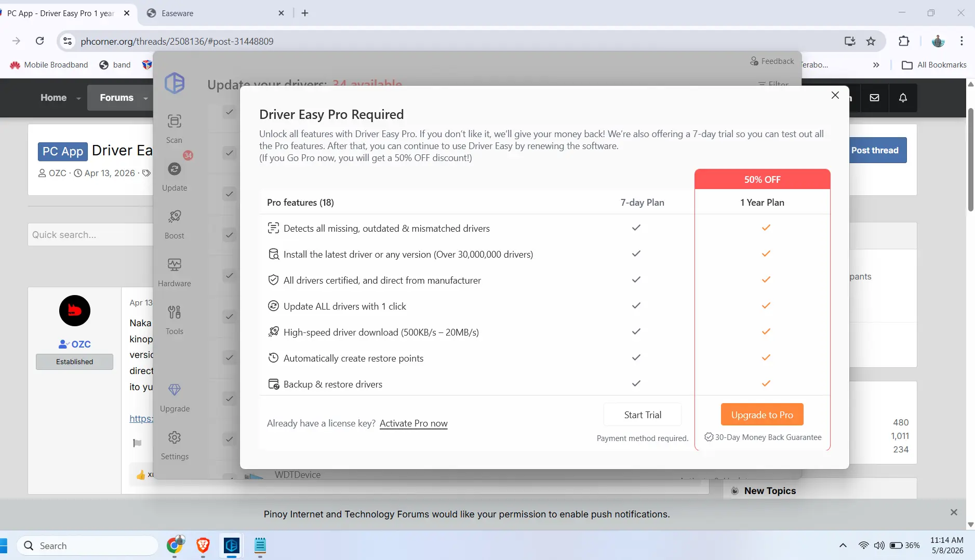Open forum inbox envelope icon
This screenshot has width=975, height=560.
875,98
